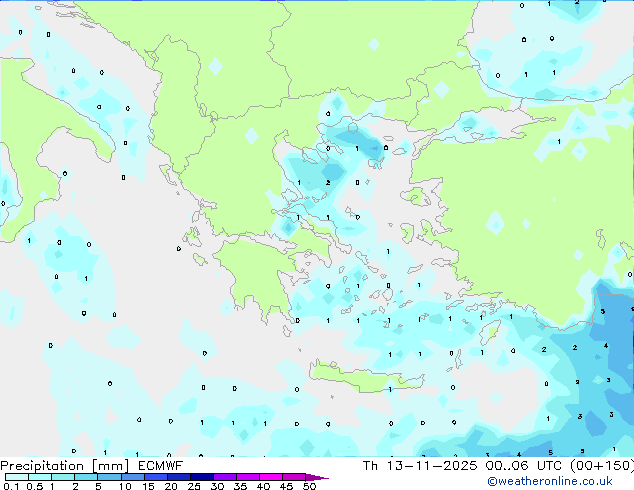The image size is (634, 490).
Task: Click the 10–15 mm legend swatch
Action: click(x=133, y=477)
